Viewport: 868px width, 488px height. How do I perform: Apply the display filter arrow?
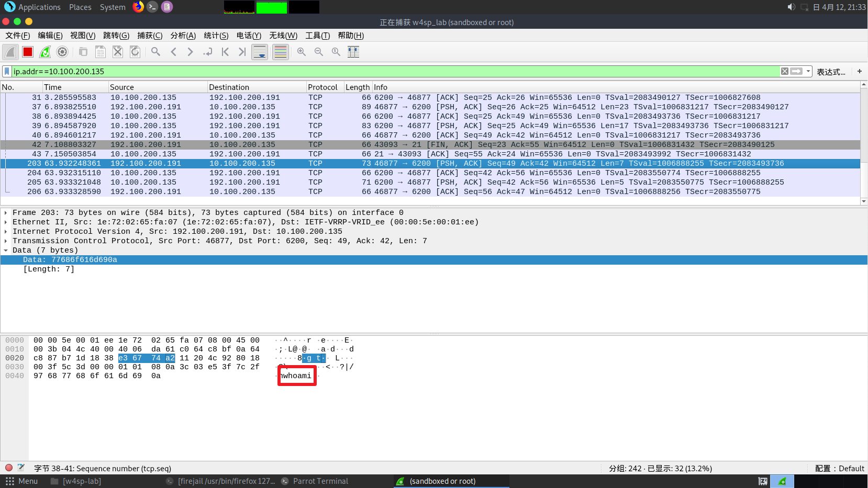tap(797, 71)
